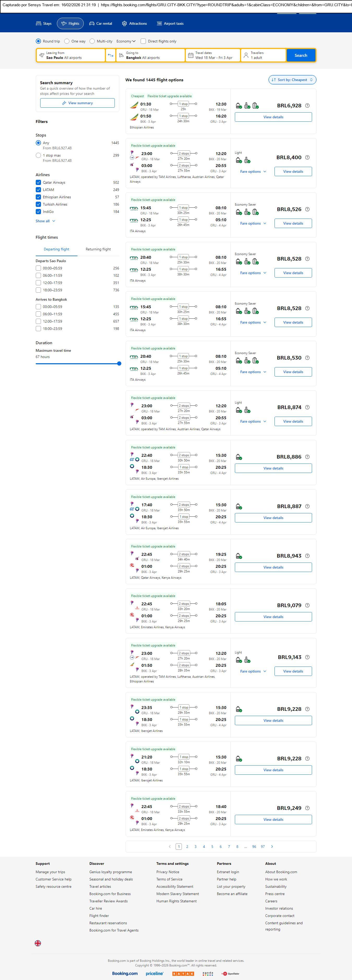Click the info icon beside BRL6,928 price
Screen dimensions: 352x980
pos(307,106)
